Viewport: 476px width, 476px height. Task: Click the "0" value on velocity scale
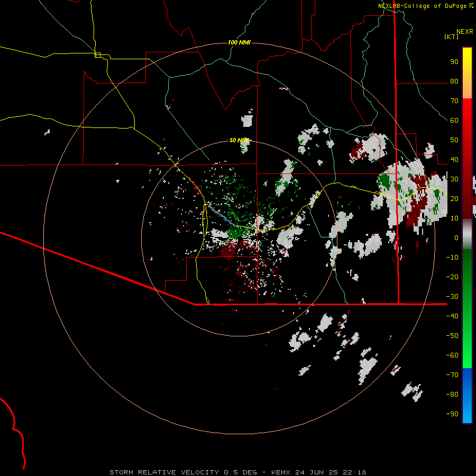pyautogui.click(x=456, y=237)
